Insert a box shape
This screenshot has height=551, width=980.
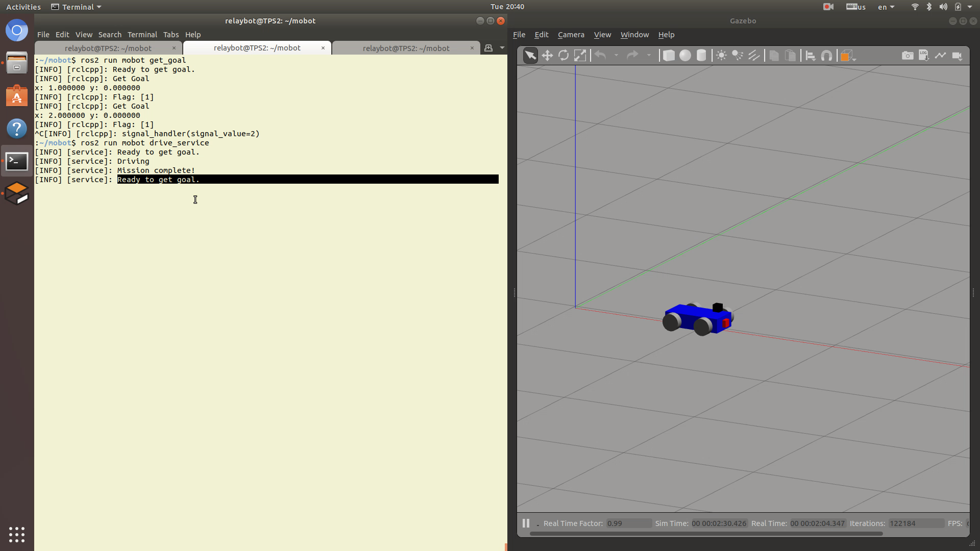pos(669,56)
